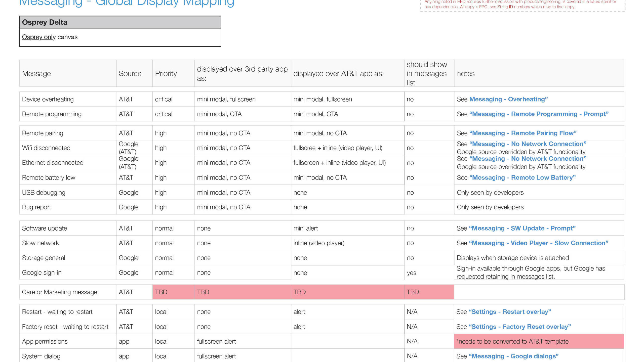Click No Network Connection link in Ethernet row
The image size is (644, 362).
[528, 159]
